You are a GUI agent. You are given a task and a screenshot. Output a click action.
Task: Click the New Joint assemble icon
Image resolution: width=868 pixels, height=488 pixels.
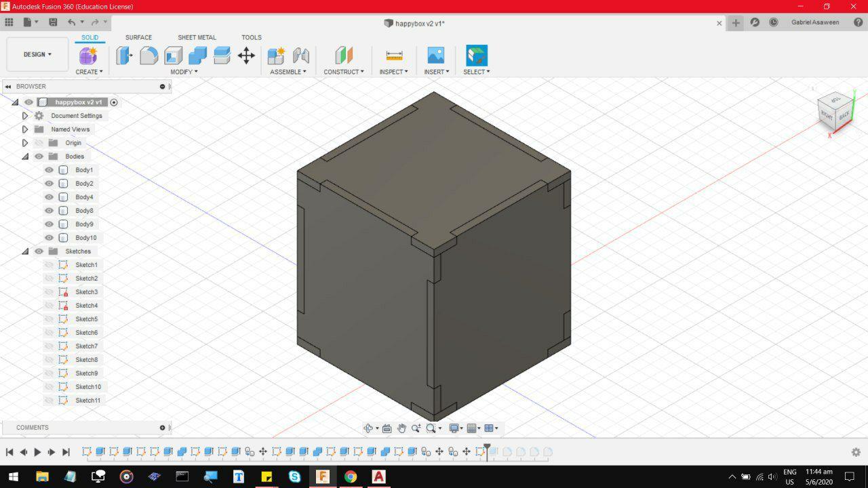click(x=276, y=56)
